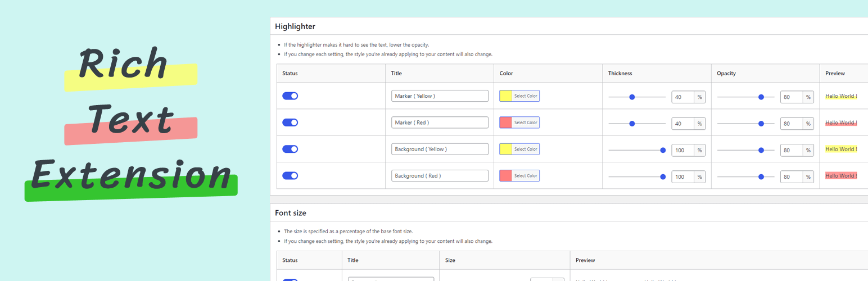Focus thickness value 40 for Marker ( Yellow )
Image resolution: width=868 pixels, height=281 pixels.
682,97
